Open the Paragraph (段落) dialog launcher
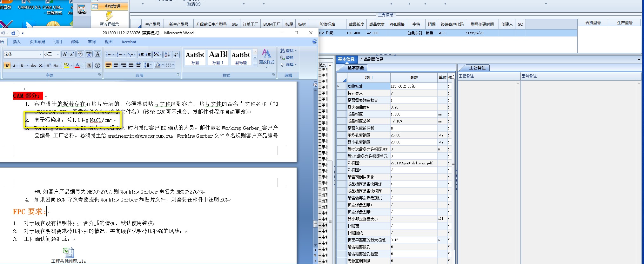This screenshot has width=644, height=264. [x=178, y=75]
